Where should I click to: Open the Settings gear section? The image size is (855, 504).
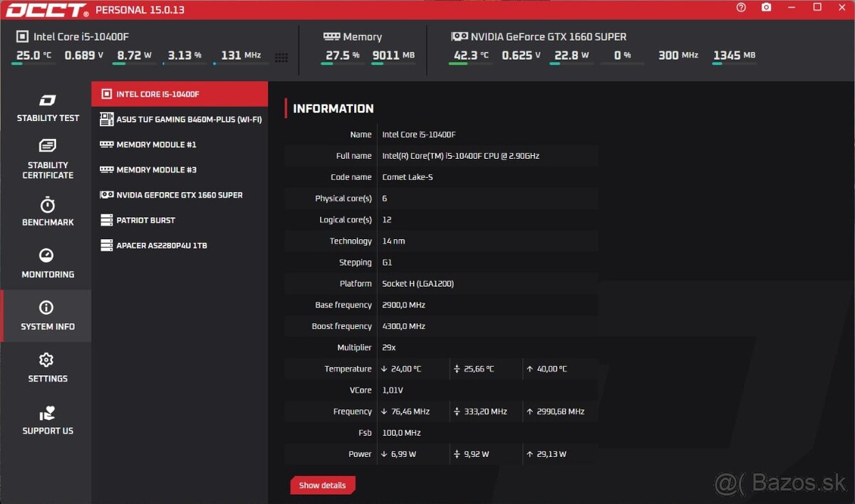(47, 368)
